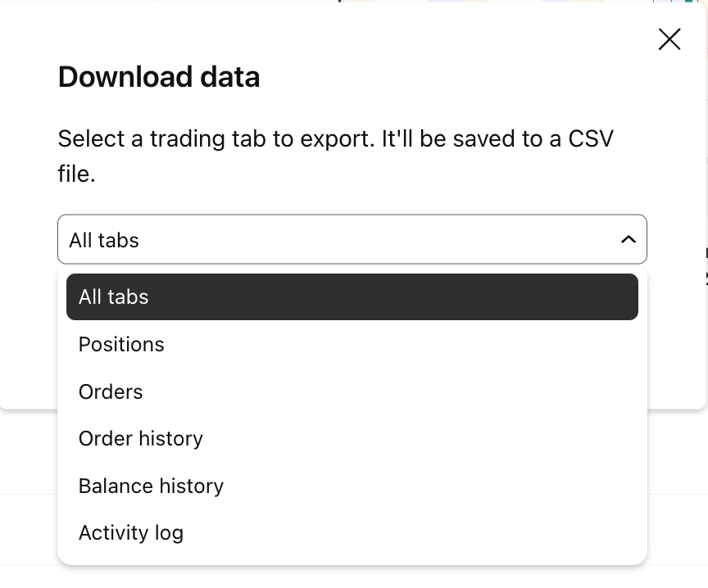The image size is (708, 588).
Task: Switch export selection to Activity log
Action: pyautogui.click(x=352, y=533)
